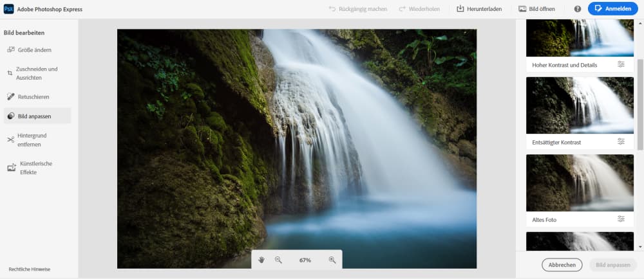
Task: Click the Bild anpassen circle icon
Action: click(x=11, y=116)
